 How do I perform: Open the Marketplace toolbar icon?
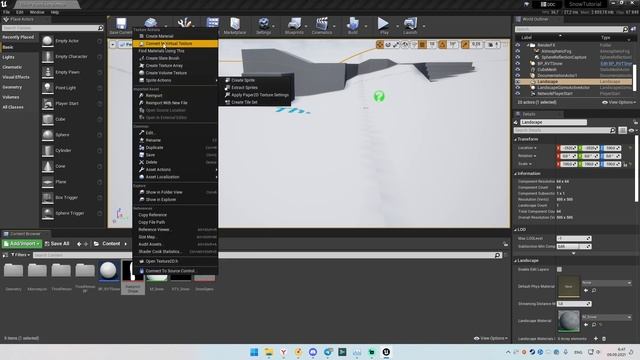[235, 24]
